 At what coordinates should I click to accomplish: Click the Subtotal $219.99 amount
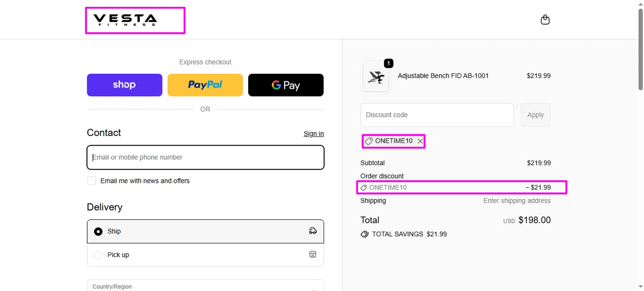539,163
